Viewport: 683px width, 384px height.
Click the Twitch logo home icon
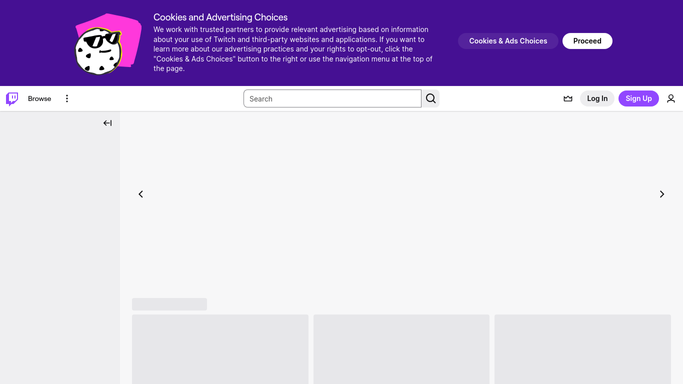coord(12,99)
